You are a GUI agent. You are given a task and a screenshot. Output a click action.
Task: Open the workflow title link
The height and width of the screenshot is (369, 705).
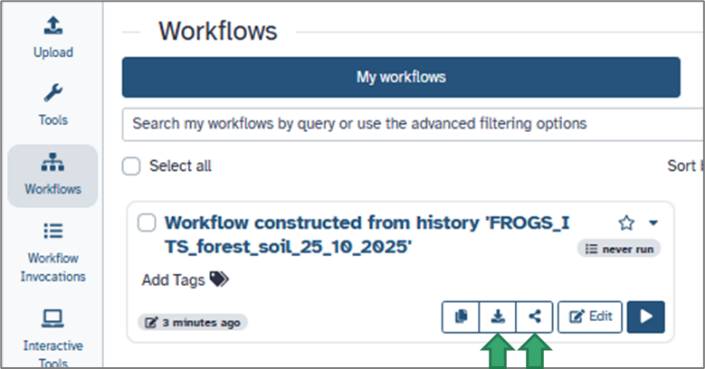coord(367,234)
